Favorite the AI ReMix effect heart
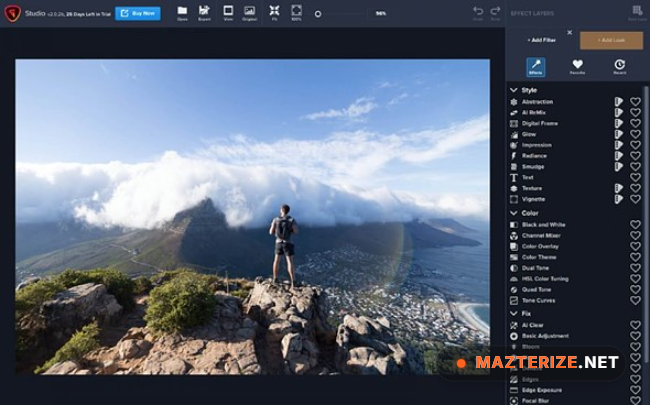Viewport: 650px width, 405px height. 635,113
